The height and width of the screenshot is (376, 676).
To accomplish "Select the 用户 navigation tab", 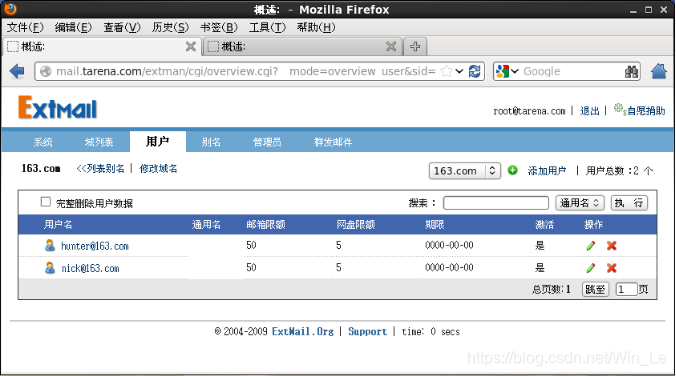I will coord(158,141).
